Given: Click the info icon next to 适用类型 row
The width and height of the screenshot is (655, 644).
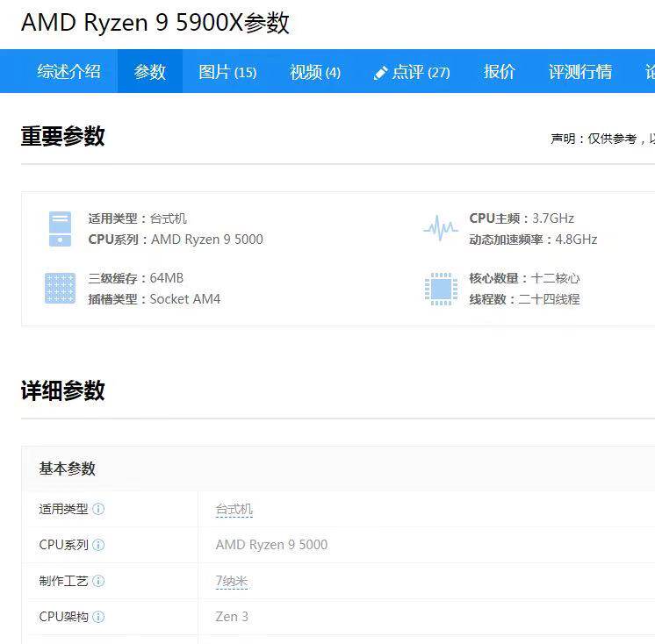Looking at the screenshot, I should pyautogui.click(x=98, y=509).
